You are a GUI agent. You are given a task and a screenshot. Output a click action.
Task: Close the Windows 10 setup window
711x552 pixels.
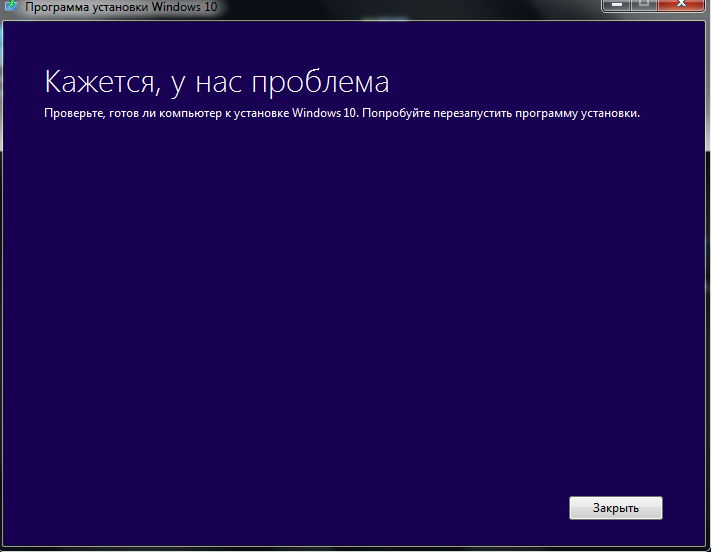[x=682, y=5]
